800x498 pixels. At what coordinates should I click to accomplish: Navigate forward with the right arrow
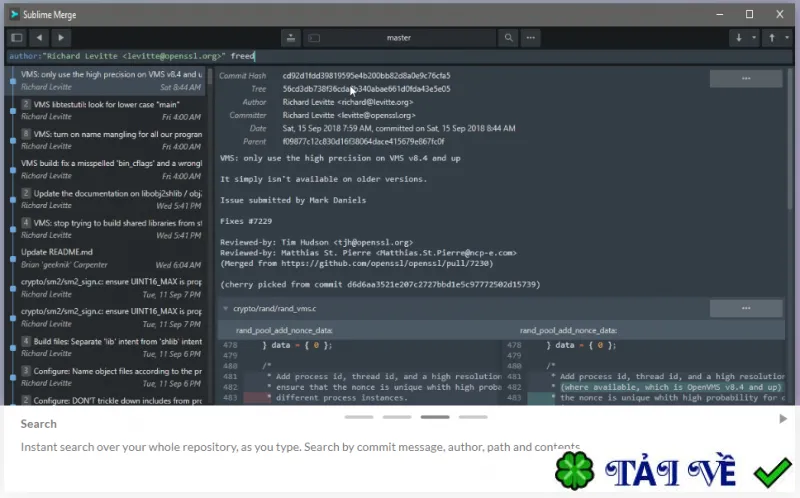[x=61, y=38]
